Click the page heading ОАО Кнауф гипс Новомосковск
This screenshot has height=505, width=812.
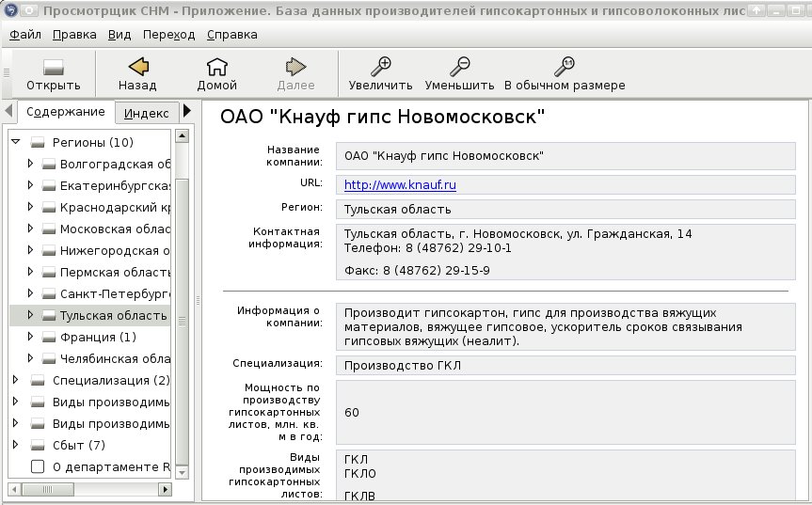click(382, 117)
